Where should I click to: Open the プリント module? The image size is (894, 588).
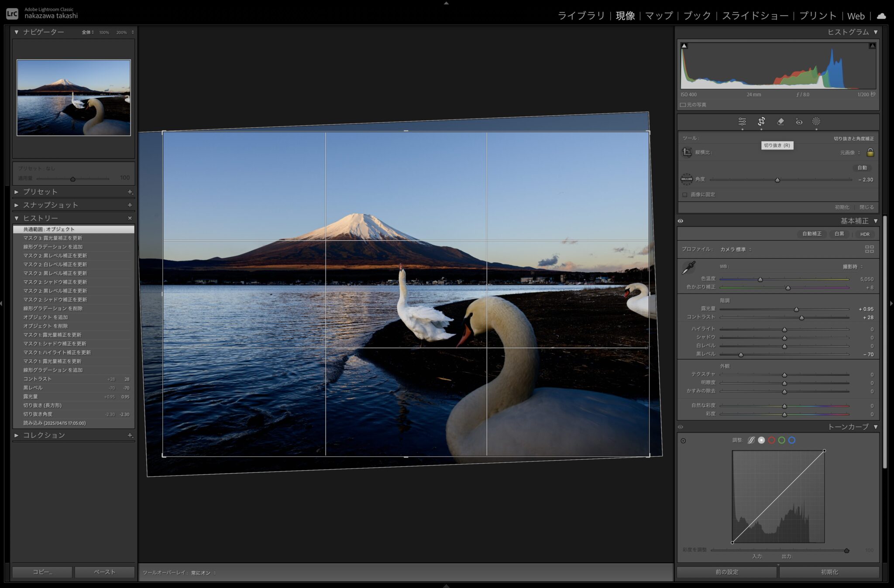click(817, 16)
